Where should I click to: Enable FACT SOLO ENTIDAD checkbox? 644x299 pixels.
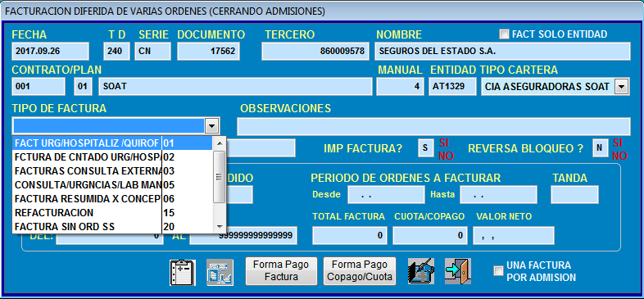tap(504, 34)
